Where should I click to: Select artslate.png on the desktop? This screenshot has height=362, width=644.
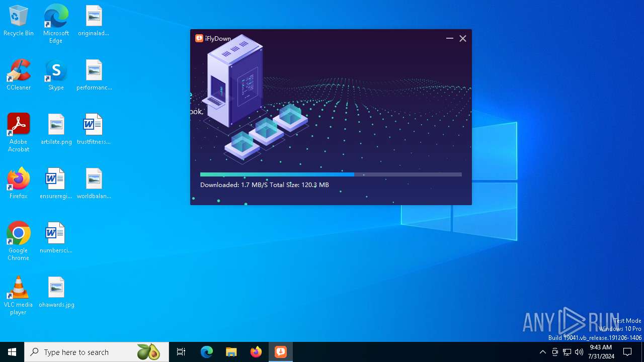pyautogui.click(x=56, y=130)
